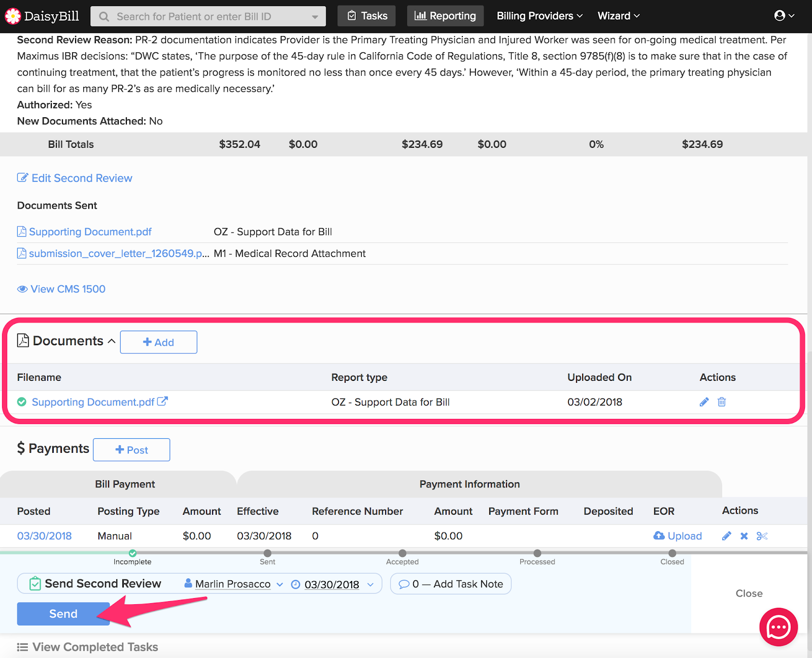Click the Send button
This screenshot has height=658, width=812.
pos(63,614)
